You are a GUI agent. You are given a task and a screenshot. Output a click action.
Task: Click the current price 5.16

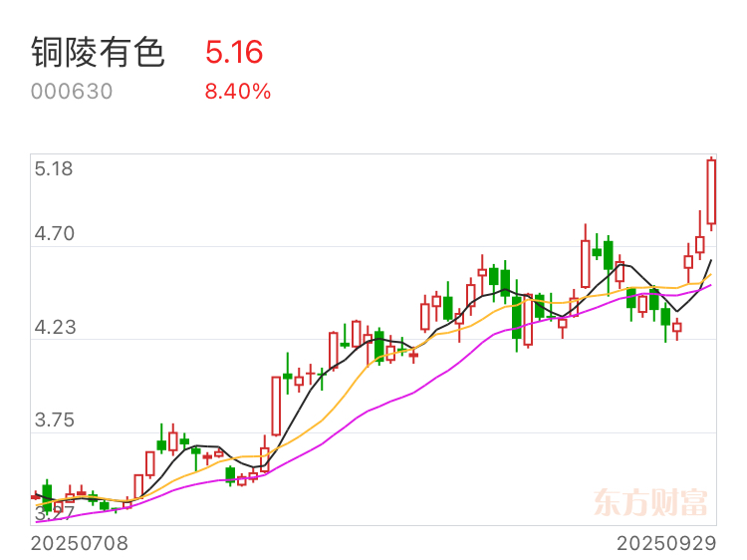tap(234, 52)
